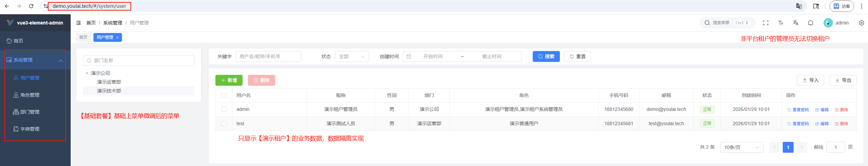Focus the 关键字 input field

[x=268, y=56]
